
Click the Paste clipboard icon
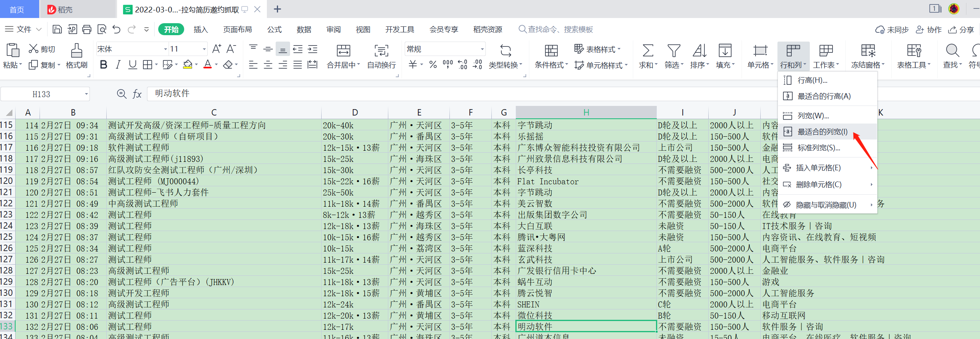[12, 50]
